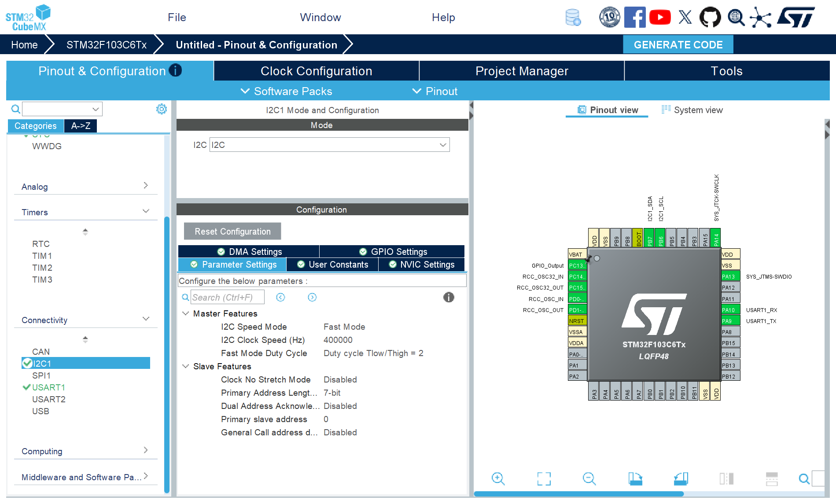Open the Software Packs dropdown
This screenshot has height=504, width=836.
[287, 91]
